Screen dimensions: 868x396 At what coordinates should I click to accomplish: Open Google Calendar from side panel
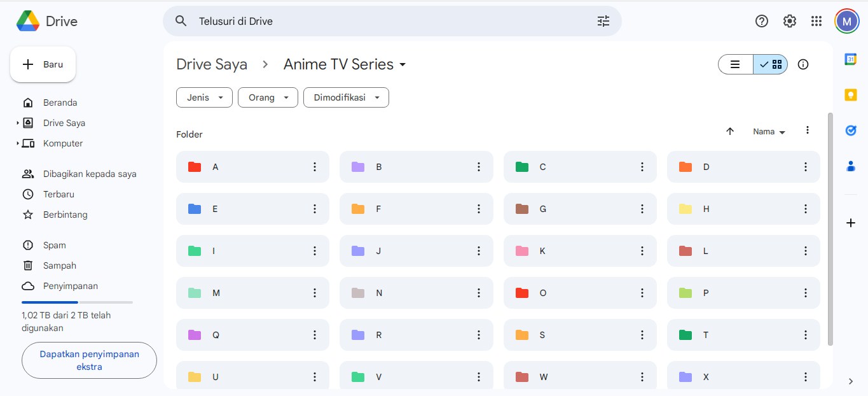pos(850,59)
